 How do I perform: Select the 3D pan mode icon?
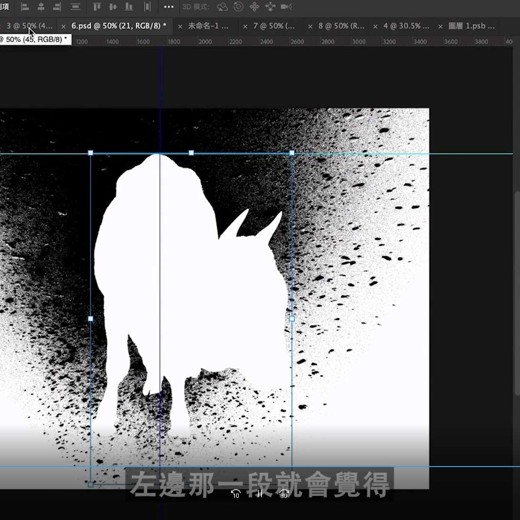pyautogui.click(x=254, y=7)
